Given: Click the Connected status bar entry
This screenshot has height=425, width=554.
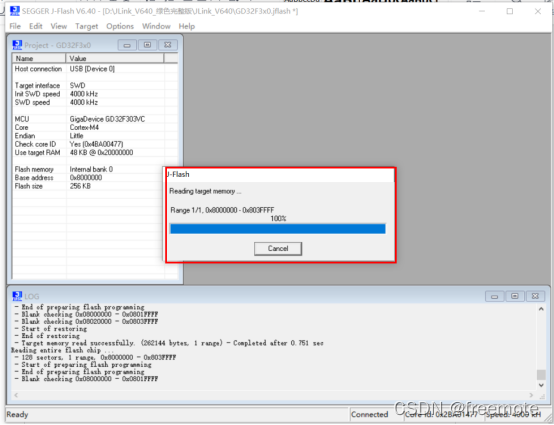Looking at the screenshot, I should 370,414.
